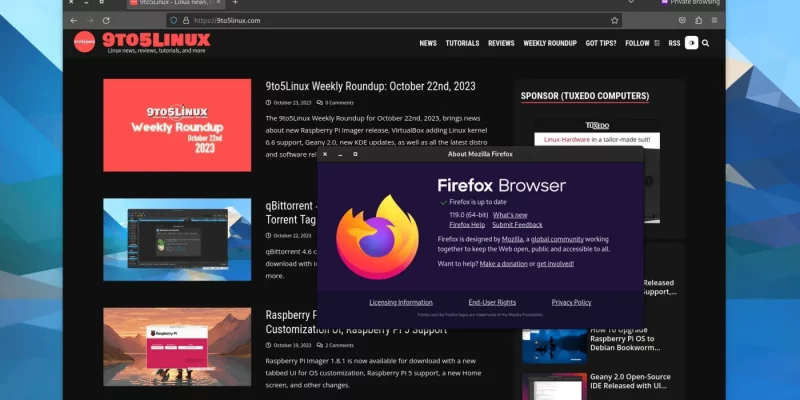Screen dimensions: 800x400
Task: Click the Raspberry Pi Imager article thumbnail
Action: [177, 346]
